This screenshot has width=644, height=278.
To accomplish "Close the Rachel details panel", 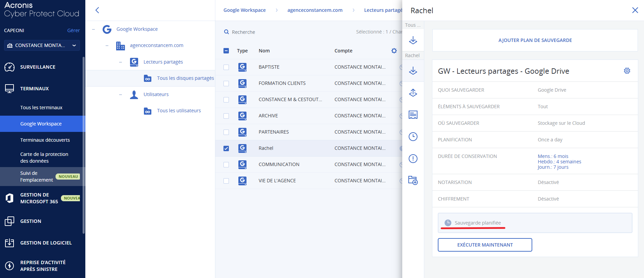I will [635, 10].
